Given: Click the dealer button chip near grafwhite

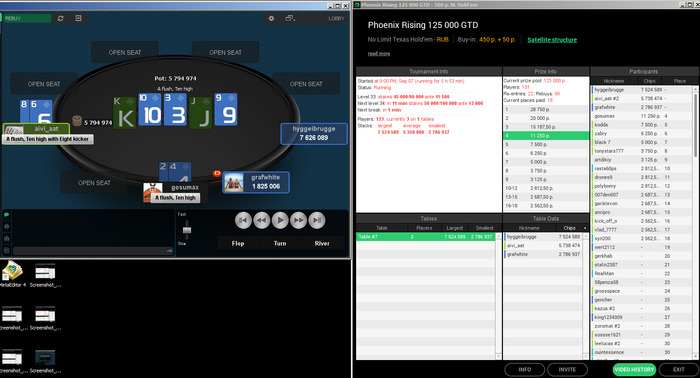Looking at the screenshot, I should click(x=217, y=173).
